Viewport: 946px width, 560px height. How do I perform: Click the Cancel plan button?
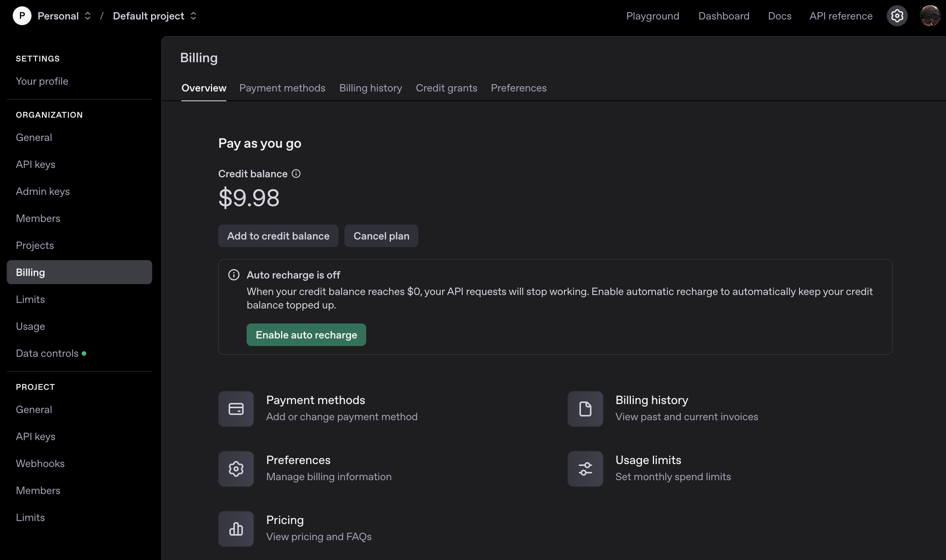tap(381, 236)
